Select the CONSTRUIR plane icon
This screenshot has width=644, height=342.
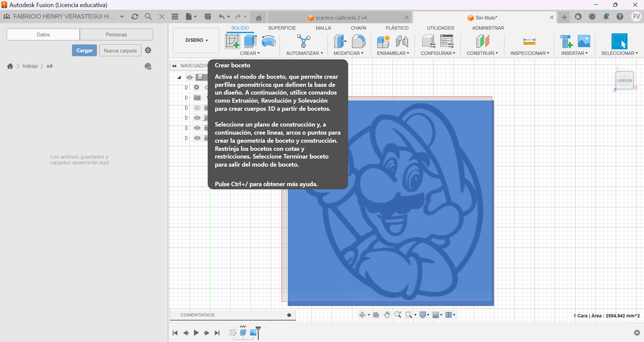tap(482, 41)
